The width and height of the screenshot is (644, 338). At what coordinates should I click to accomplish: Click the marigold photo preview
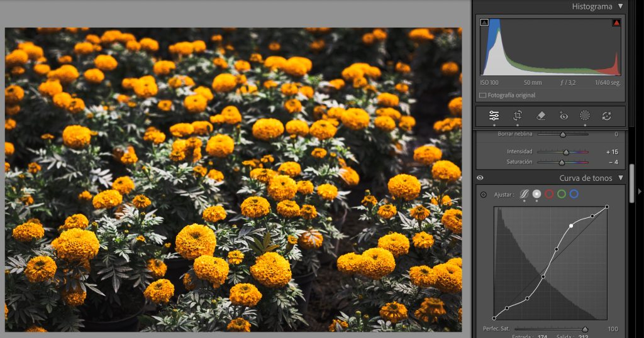(x=233, y=180)
